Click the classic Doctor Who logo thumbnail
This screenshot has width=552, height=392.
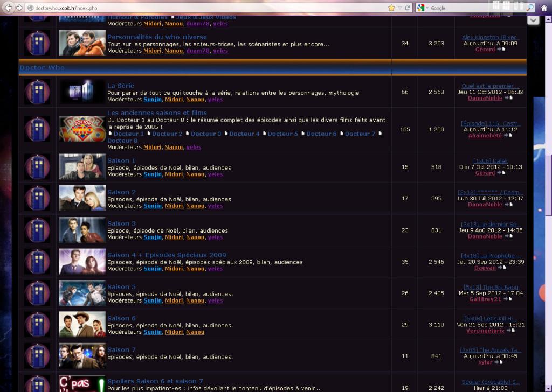(82, 129)
